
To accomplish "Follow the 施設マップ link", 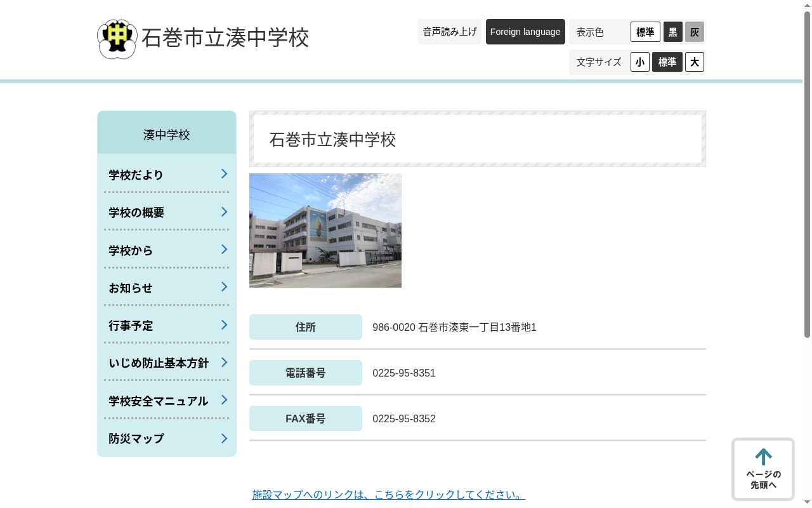I will click(389, 495).
